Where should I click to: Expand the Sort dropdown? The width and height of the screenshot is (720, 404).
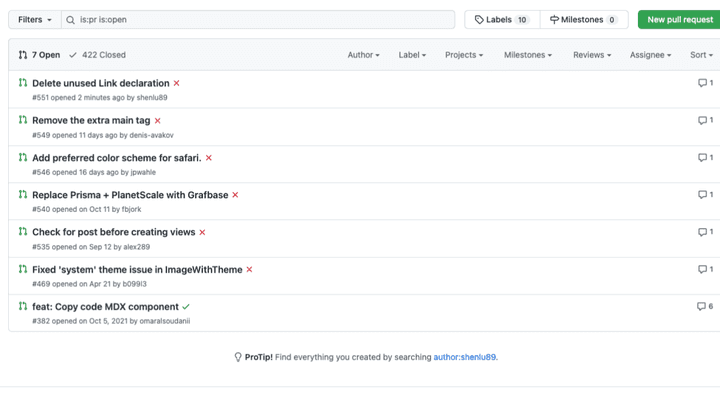(x=701, y=55)
